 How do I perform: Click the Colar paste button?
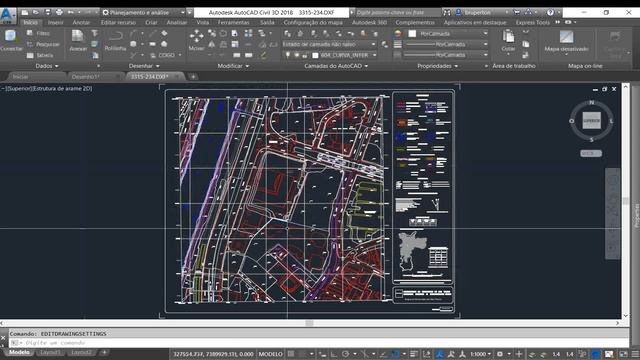(508, 41)
